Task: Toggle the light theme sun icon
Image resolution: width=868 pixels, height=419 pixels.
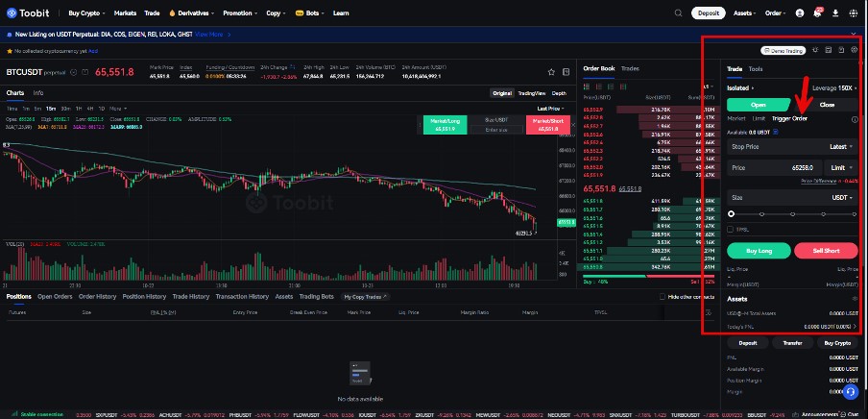Action: point(815,50)
